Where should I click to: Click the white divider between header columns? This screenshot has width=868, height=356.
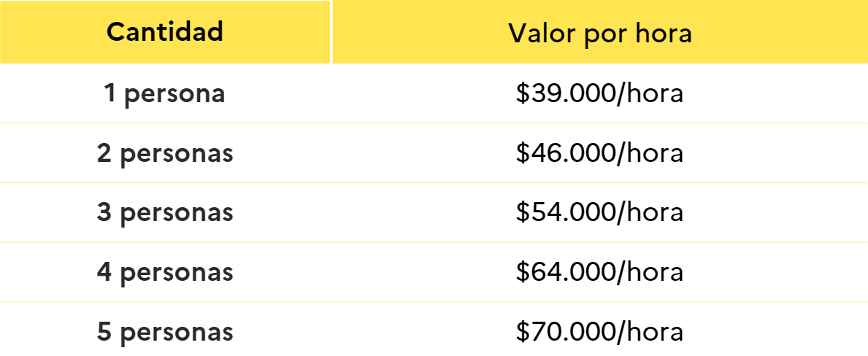(331, 32)
